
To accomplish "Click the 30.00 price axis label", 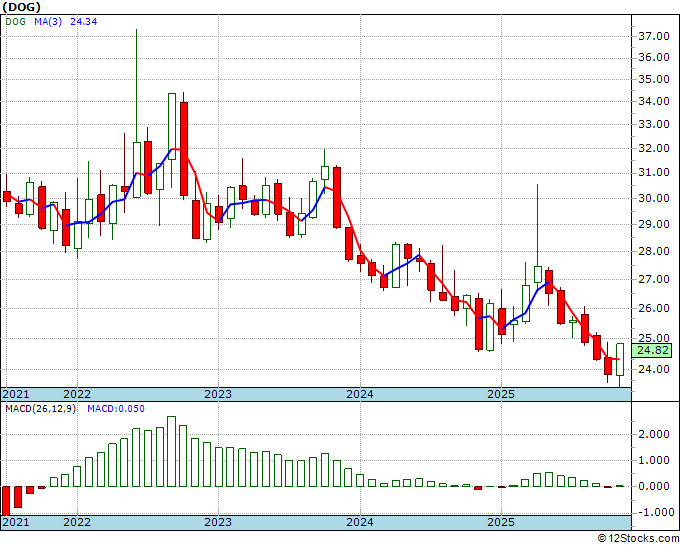I will coord(653,198).
